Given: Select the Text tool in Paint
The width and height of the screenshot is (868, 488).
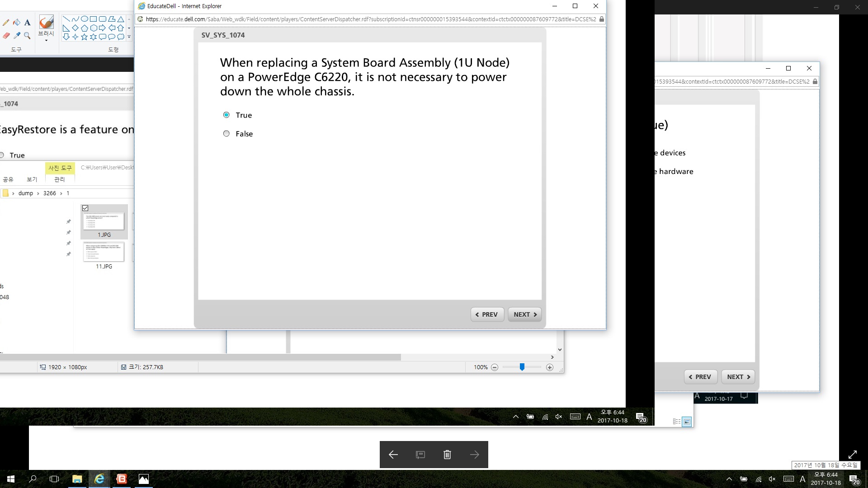Looking at the screenshot, I should 28,23.
